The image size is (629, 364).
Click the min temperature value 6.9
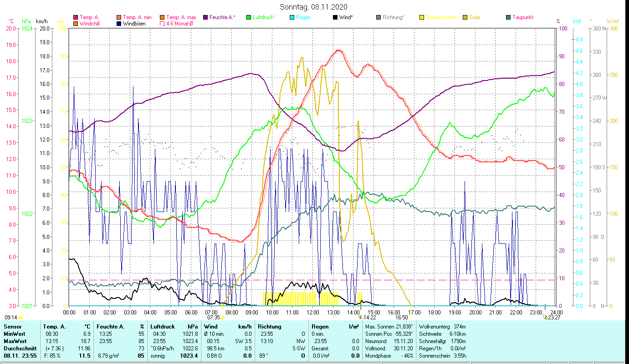click(87, 334)
